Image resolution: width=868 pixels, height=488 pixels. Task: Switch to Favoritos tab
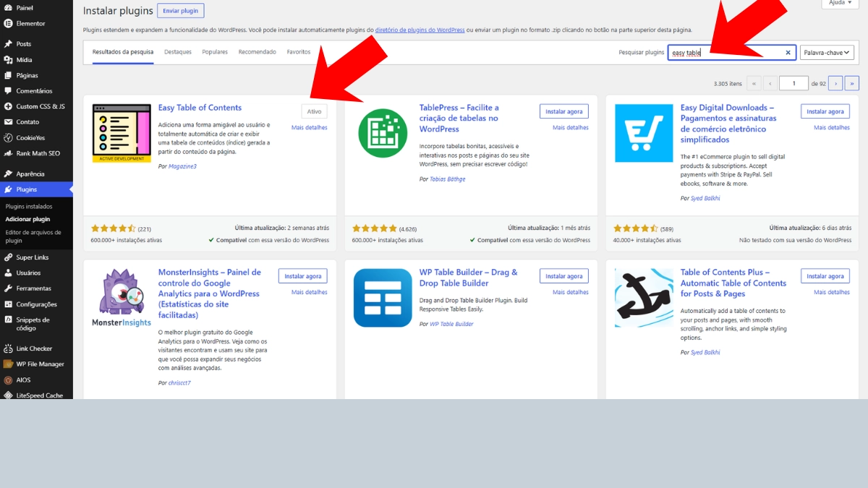[299, 52]
